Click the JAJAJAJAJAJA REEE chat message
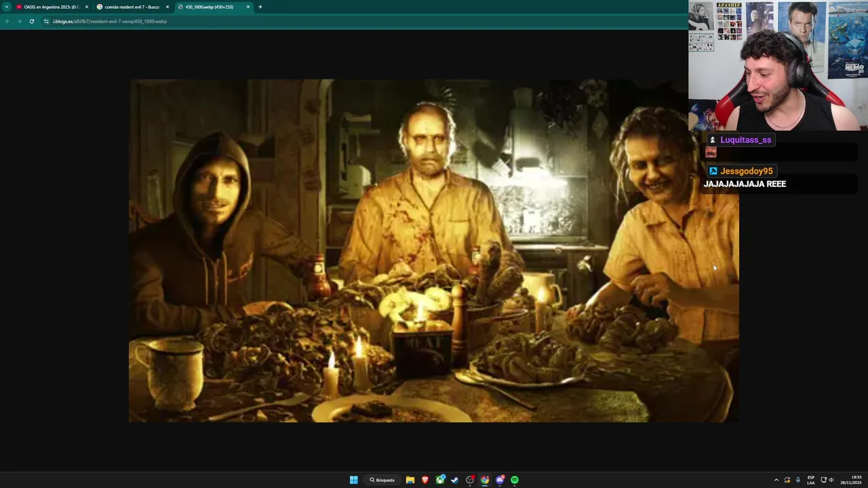 pyautogui.click(x=745, y=184)
